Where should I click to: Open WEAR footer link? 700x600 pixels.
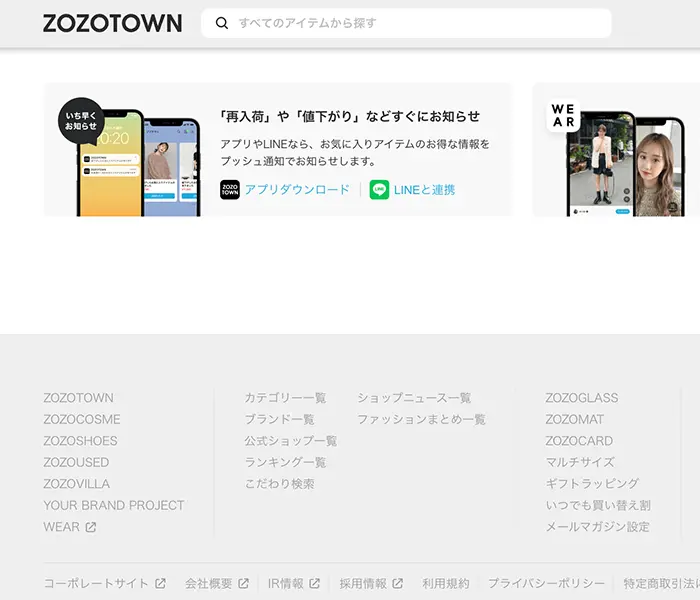(x=62, y=527)
